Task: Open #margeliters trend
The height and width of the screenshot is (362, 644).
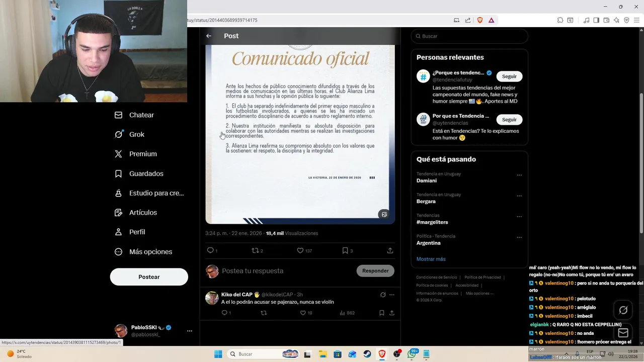Action: pyautogui.click(x=432, y=222)
